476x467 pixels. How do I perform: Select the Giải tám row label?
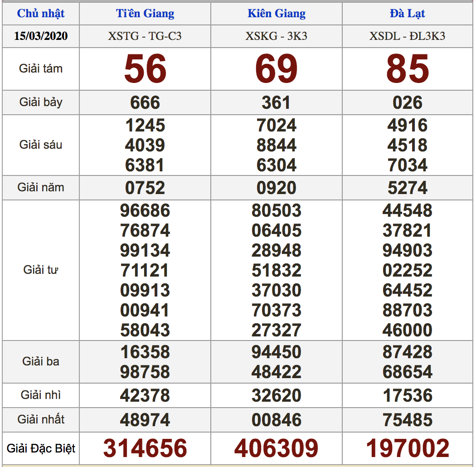41,69
